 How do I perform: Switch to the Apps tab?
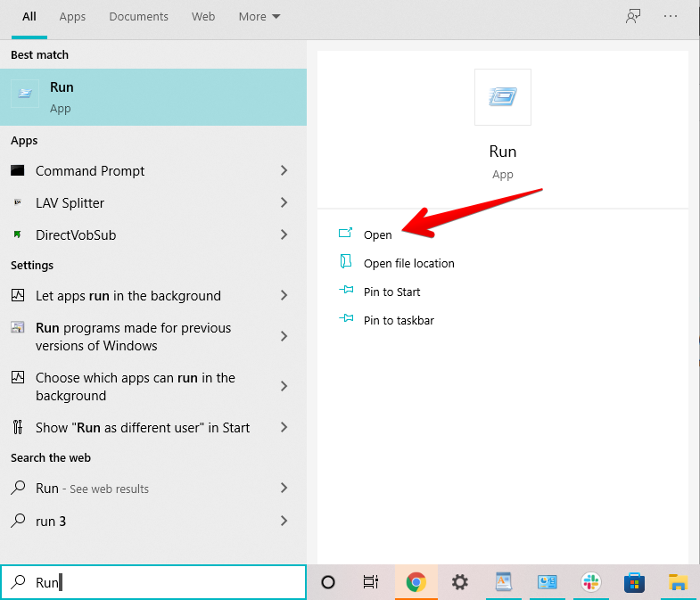[x=72, y=17]
